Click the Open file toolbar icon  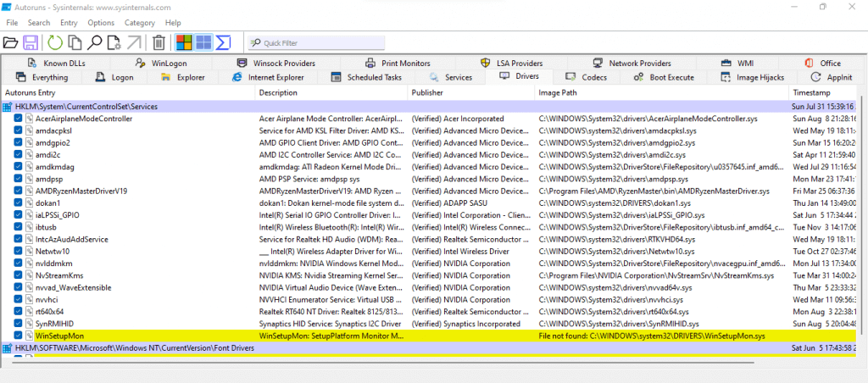click(11, 42)
